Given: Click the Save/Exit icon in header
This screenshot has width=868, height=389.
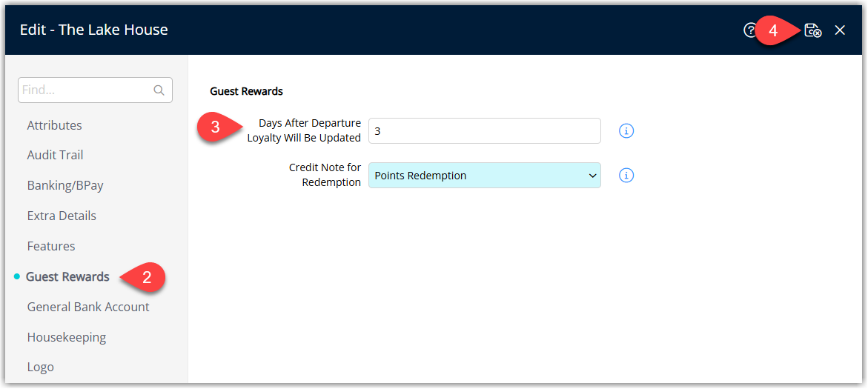Looking at the screenshot, I should [812, 30].
